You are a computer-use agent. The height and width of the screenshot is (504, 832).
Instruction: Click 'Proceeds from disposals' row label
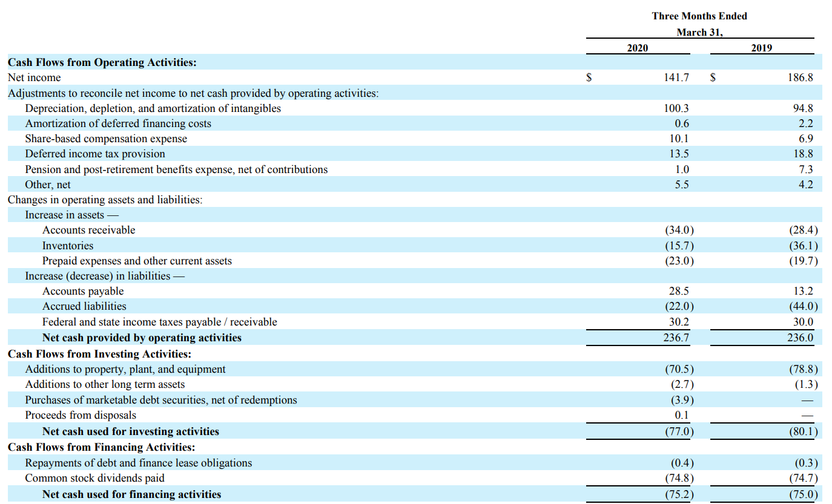coord(81,415)
